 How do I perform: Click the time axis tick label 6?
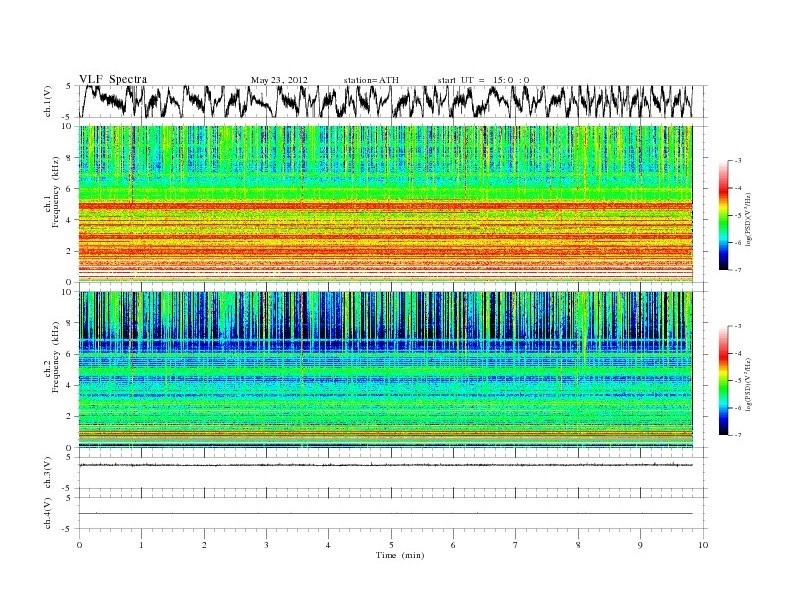tap(453, 545)
